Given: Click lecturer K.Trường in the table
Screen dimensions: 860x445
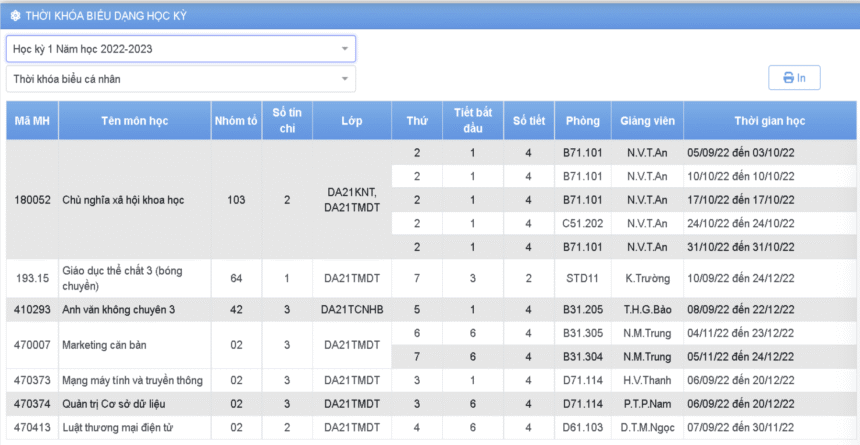Looking at the screenshot, I should pyautogui.click(x=647, y=277).
